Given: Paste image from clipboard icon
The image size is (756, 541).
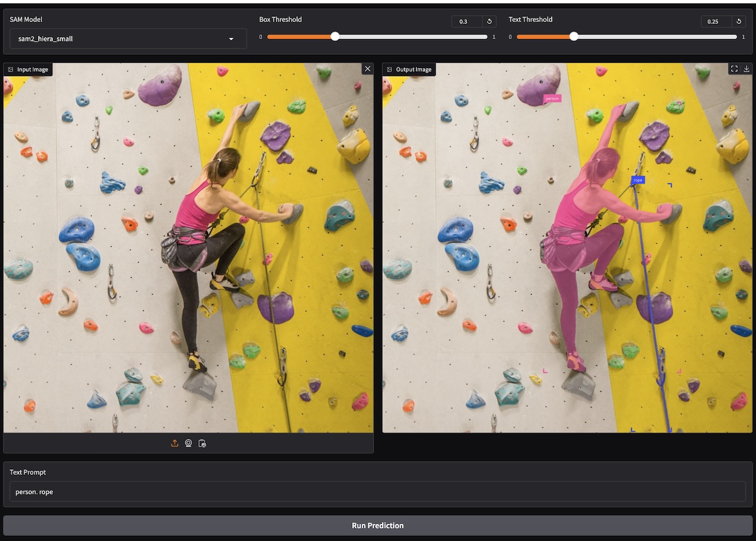Looking at the screenshot, I should coord(202,443).
